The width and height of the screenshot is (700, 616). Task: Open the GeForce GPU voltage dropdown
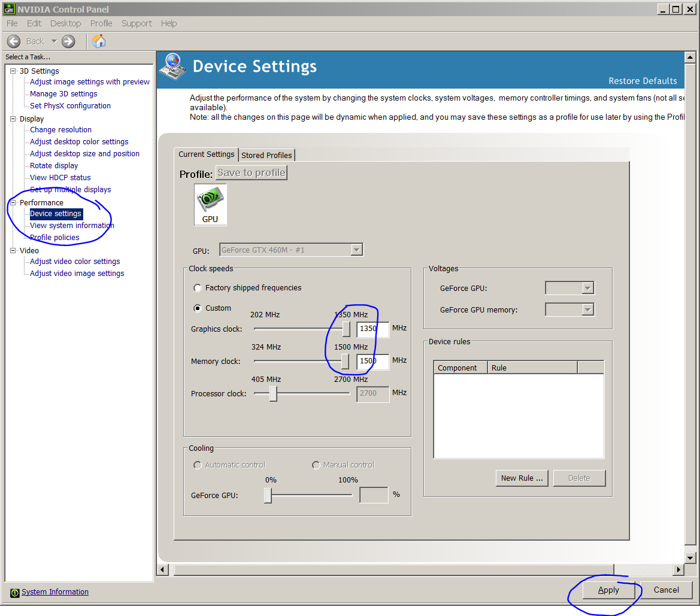(587, 288)
